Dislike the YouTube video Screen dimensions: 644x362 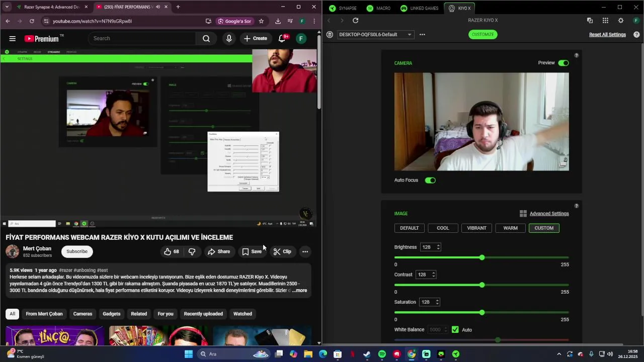tap(192, 251)
